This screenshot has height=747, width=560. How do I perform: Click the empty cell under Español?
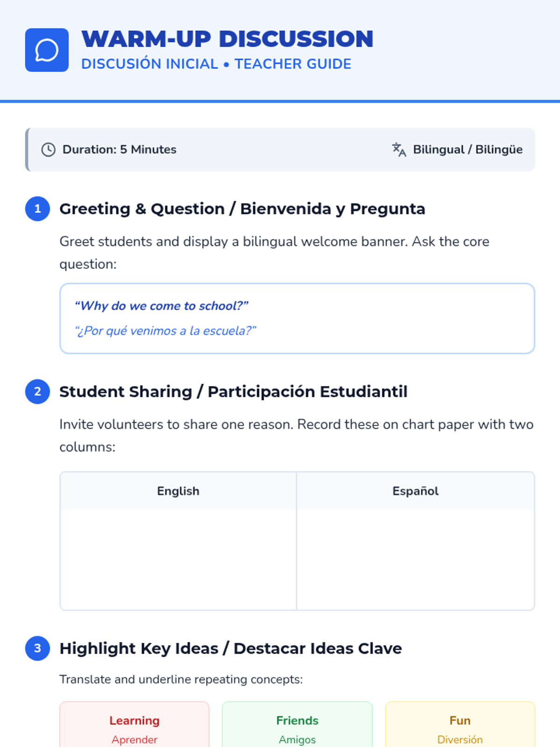(x=415, y=559)
